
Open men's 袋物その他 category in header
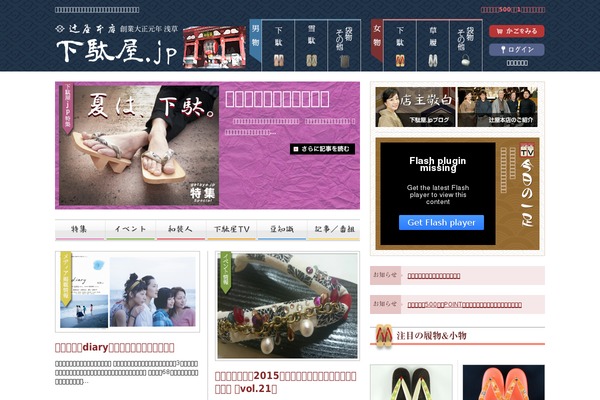344,46
